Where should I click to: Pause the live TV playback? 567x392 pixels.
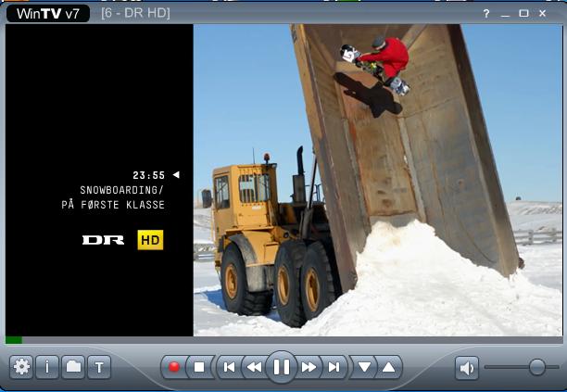click(x=282, y=367)
